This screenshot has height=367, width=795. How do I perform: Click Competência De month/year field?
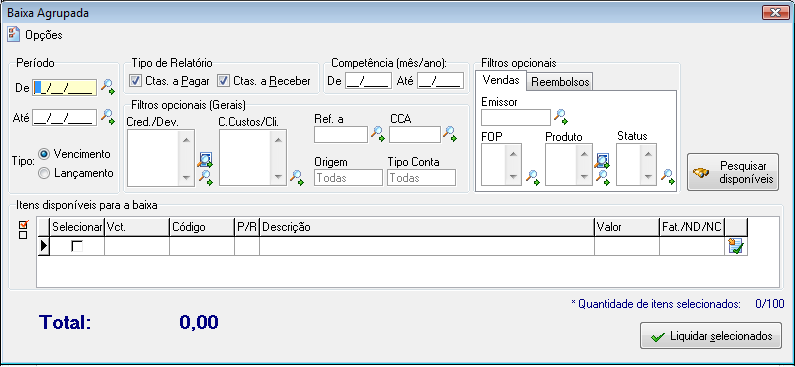pyautogui.click(x=369, y=81)
